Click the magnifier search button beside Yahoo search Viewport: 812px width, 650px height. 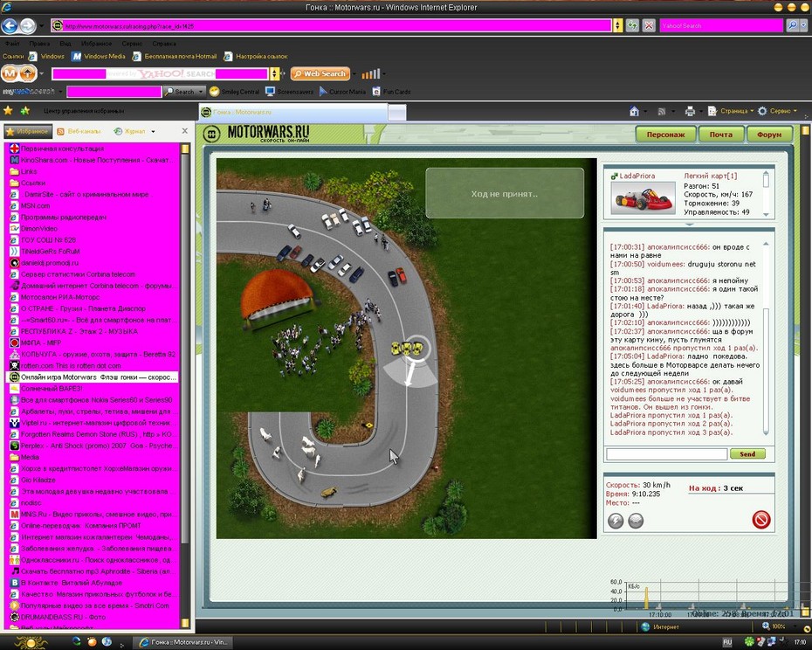pos(792,25)
